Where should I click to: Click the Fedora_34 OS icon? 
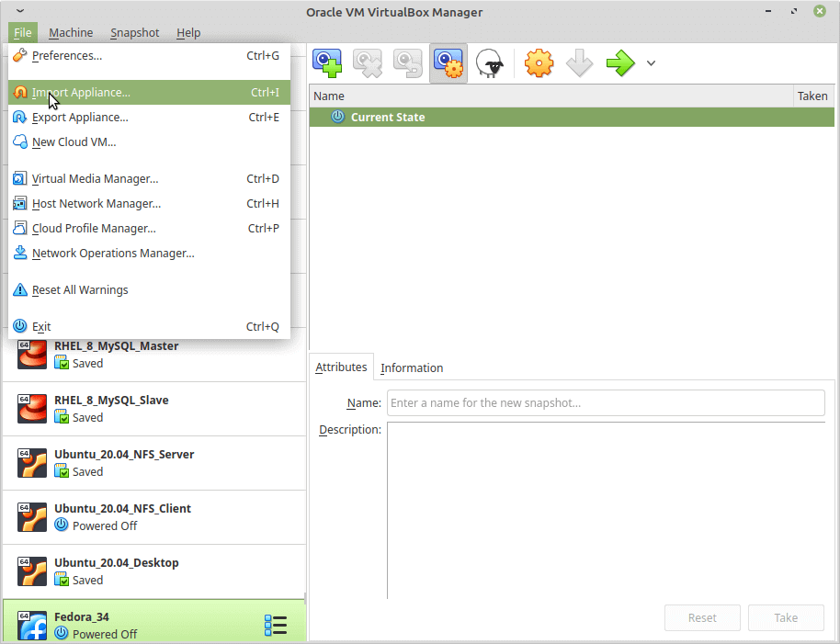tap(31, 625)
